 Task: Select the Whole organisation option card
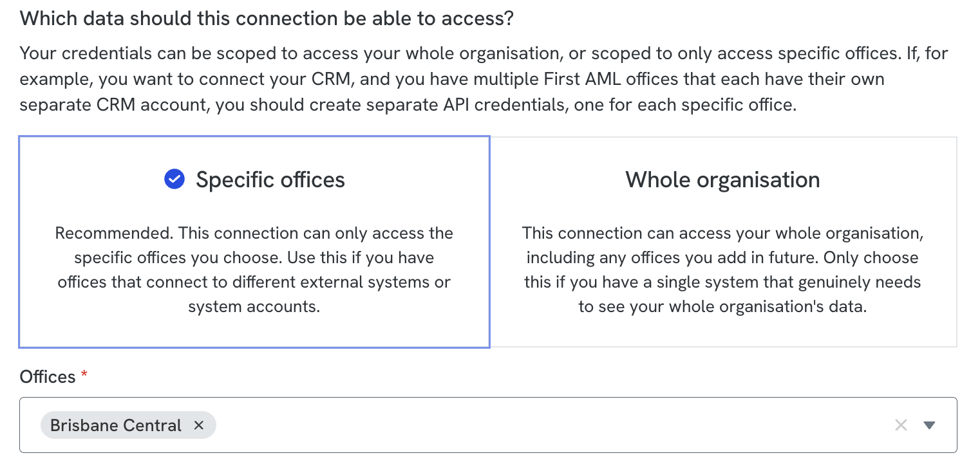coord(723,242)
